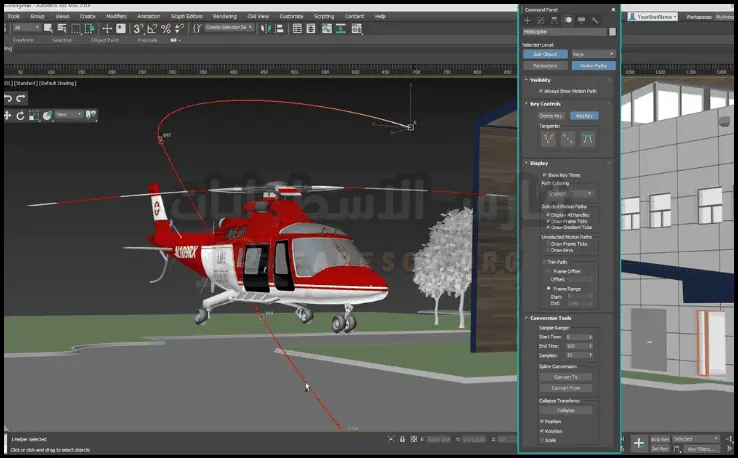Open the Create tab in Command Panel

[x=528, y=20]
